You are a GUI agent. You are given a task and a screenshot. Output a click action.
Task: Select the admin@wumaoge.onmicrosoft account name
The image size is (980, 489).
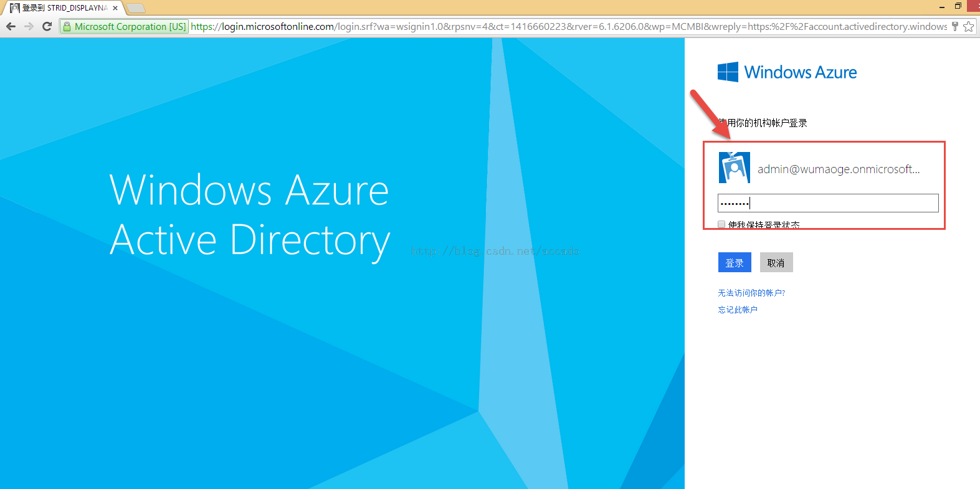[x=838, y=169]
